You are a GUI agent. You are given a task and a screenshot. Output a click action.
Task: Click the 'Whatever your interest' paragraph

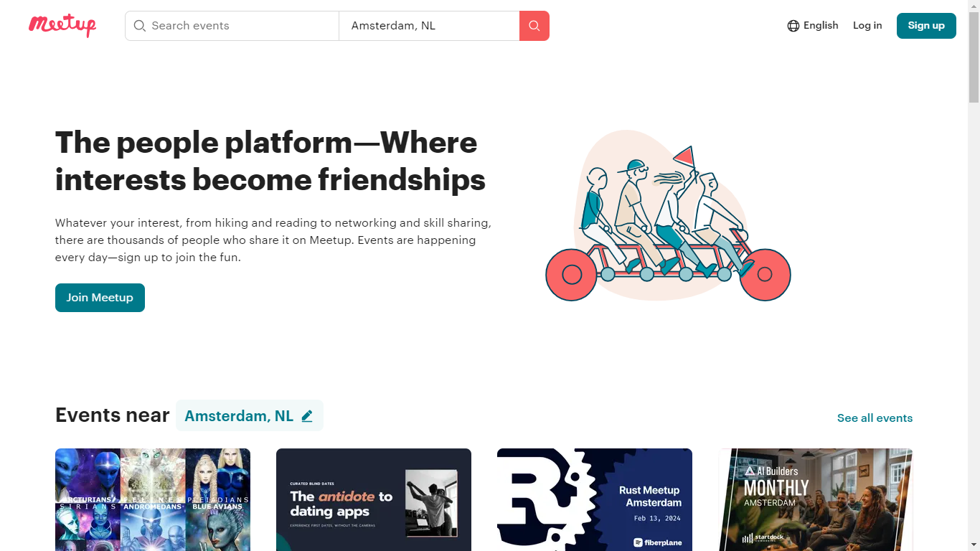pyautogui.click(x=273, y=240)
